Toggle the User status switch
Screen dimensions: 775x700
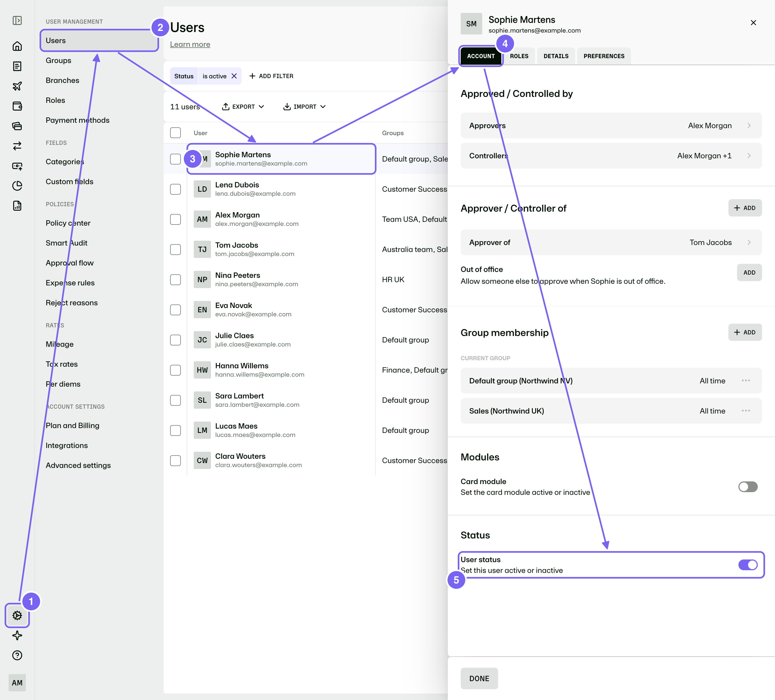click(x=748, y=565)
